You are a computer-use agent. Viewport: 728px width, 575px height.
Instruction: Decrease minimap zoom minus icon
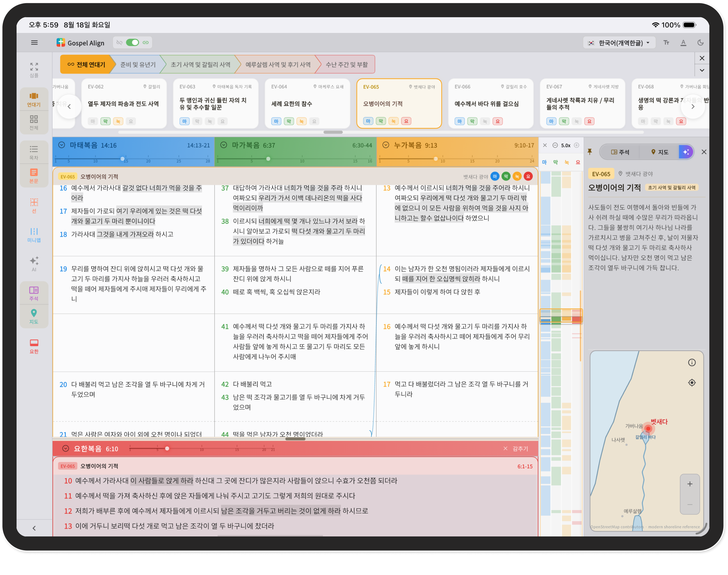tap(555, 145)
